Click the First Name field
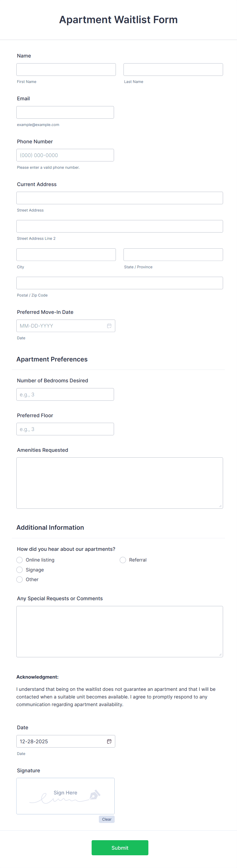The width and height of the screenshot is (237, 868). [66, 69]
